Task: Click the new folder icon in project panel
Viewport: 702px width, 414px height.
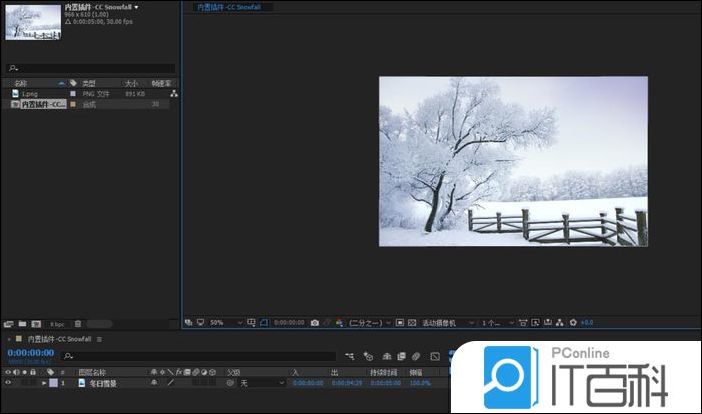Action: click(x=22, y=324)
